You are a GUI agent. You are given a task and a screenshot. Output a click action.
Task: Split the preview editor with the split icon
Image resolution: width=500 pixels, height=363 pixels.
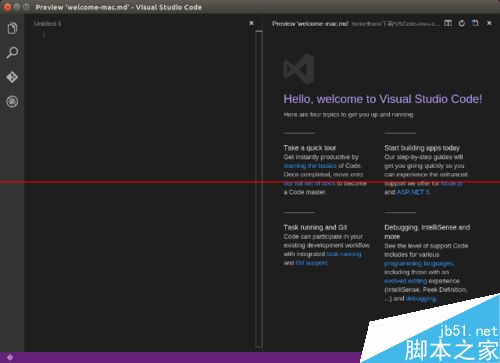coord(448,23)
